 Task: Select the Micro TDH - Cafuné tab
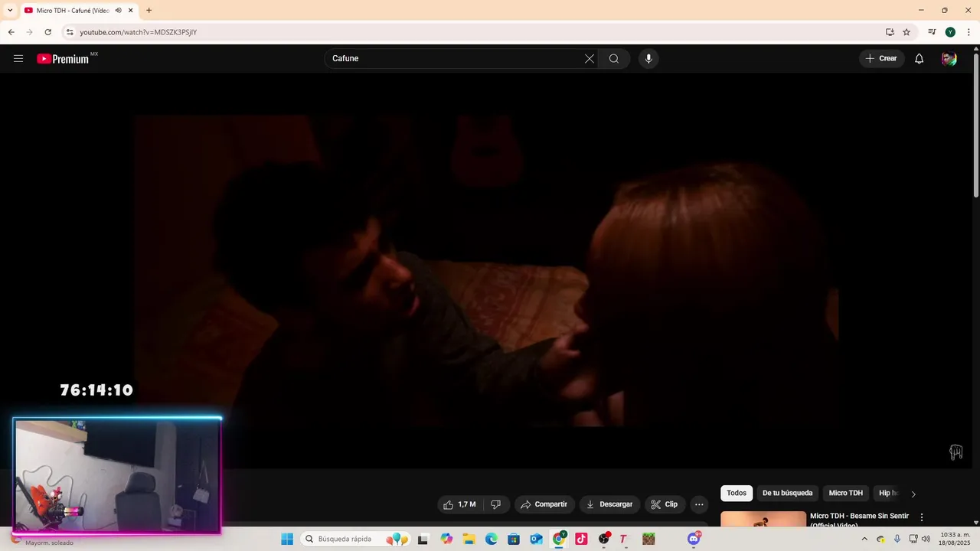pyautogui.click(x=72, y=11)
